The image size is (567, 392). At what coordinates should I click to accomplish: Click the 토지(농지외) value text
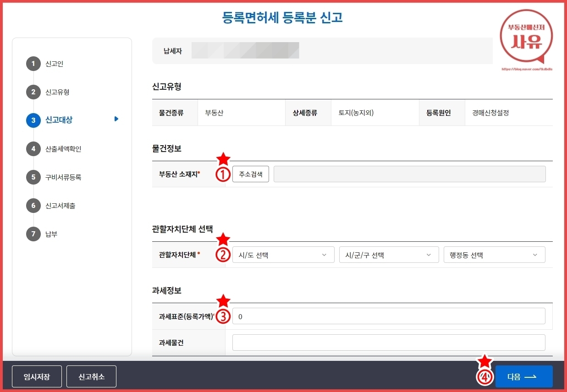coord(356,113)
